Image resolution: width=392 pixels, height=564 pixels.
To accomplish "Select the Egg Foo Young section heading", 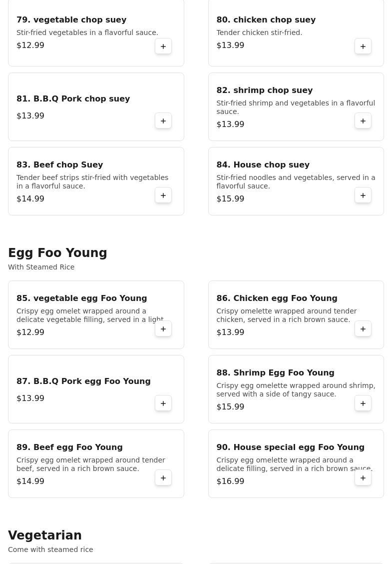I will click(x=57, y=253).
